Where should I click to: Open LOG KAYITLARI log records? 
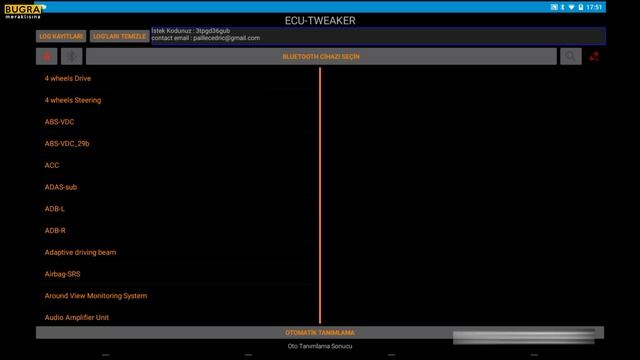pos(61,36)
